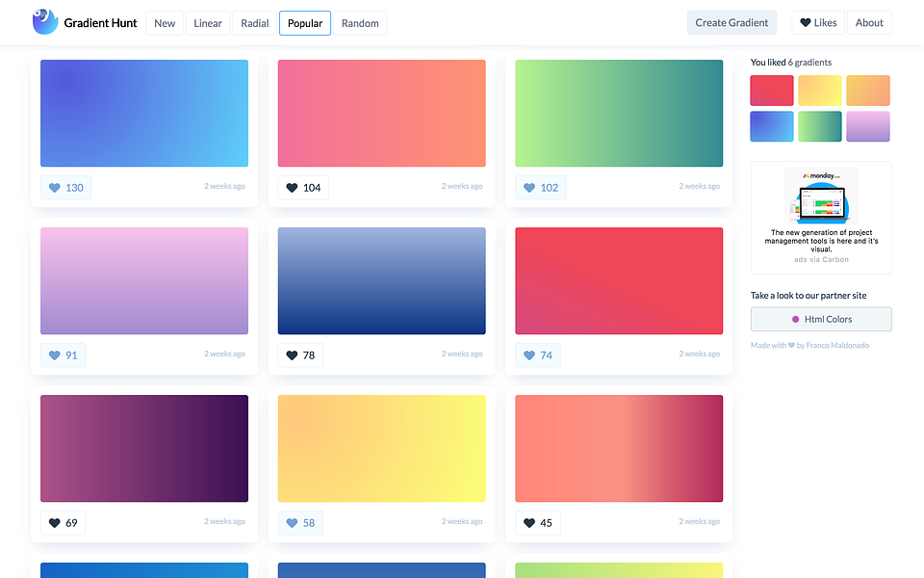This screenshot has width=924, height=578.
Task: Click the red swatch in your liked gradients
Action: tap(771, 90)
